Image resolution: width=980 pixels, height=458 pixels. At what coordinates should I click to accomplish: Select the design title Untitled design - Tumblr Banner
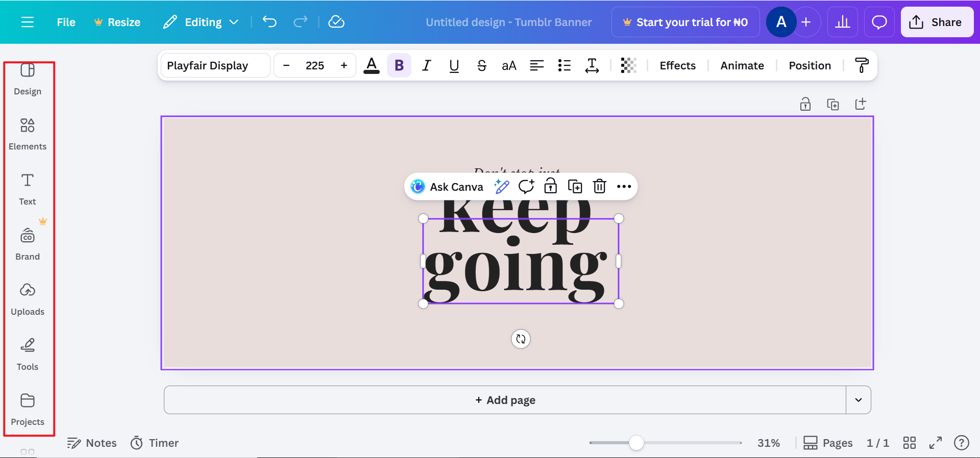click(509, 22)
